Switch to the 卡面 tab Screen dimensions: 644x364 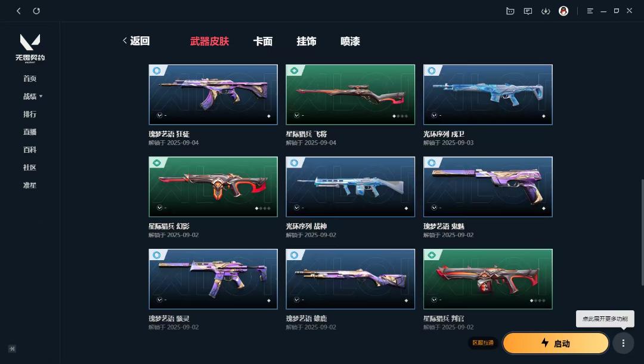pos(263,41)
